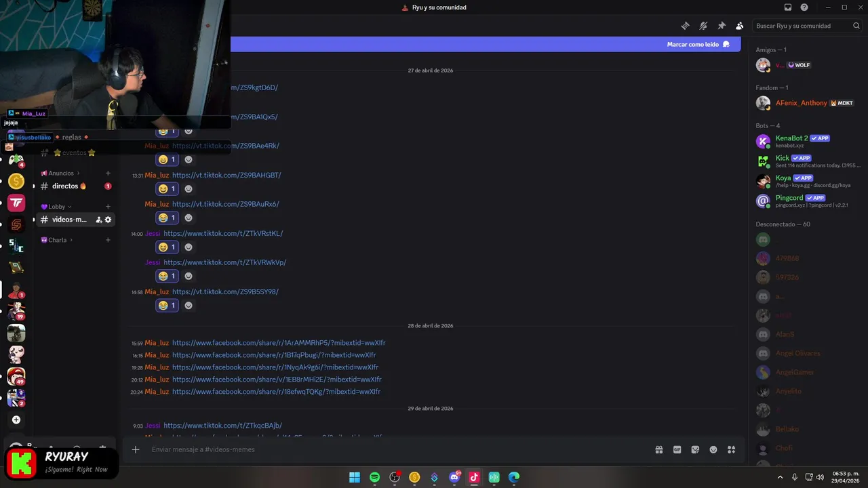Open Discord from the taskbar
The width and height of the screenshot is (868, 488).
coord(454,477)
